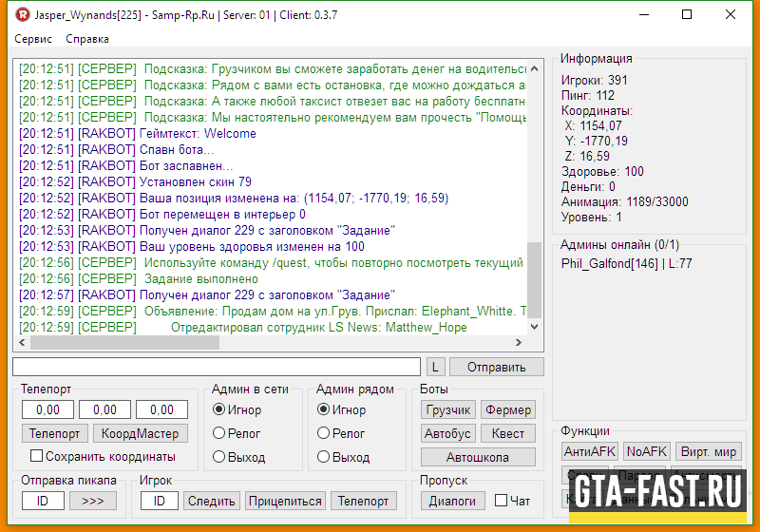Open the Справка menu
Viewport: 760px width, 532px height.
(87, 39)
